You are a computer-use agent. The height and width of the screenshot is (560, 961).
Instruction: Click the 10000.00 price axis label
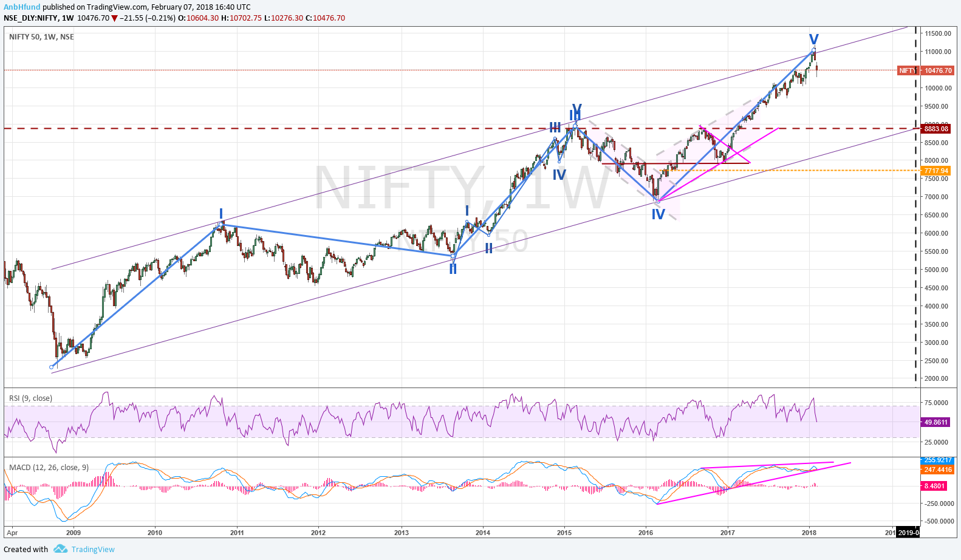(x=938, y=88)
